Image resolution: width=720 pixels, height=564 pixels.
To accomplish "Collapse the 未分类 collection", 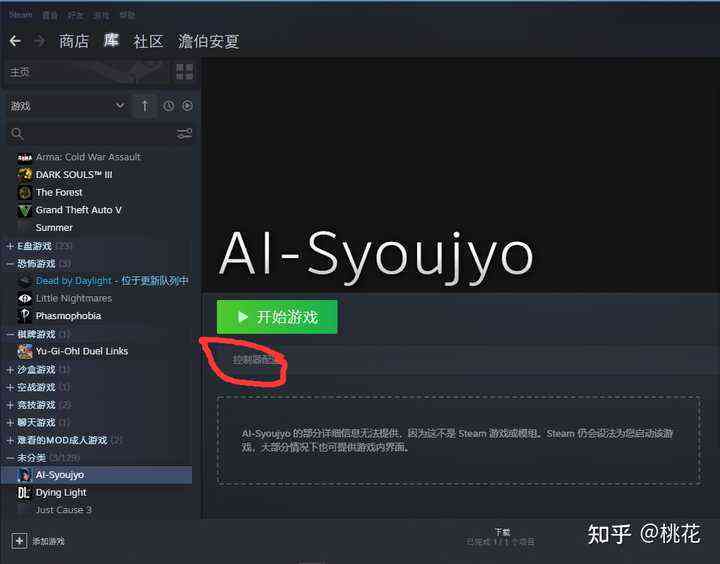I will [x=10, y=458].
